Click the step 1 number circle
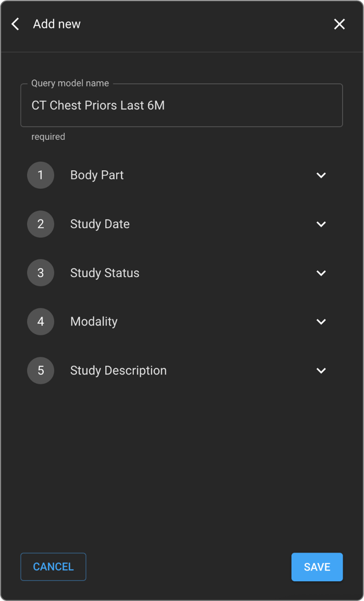This screenshot has height=601, width=364. [x=41, y=175]
